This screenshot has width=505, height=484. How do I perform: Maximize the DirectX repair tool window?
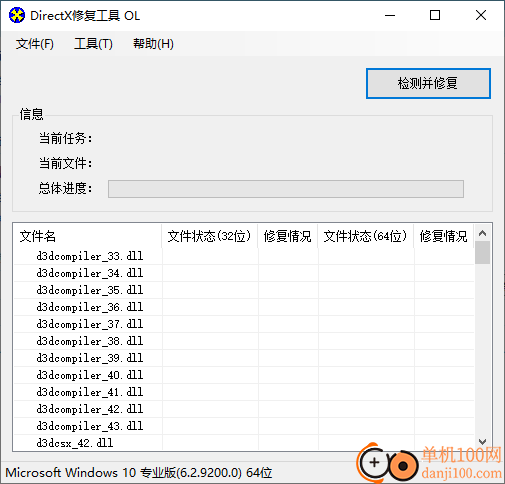pyautogui.click(x=435, y=15)
